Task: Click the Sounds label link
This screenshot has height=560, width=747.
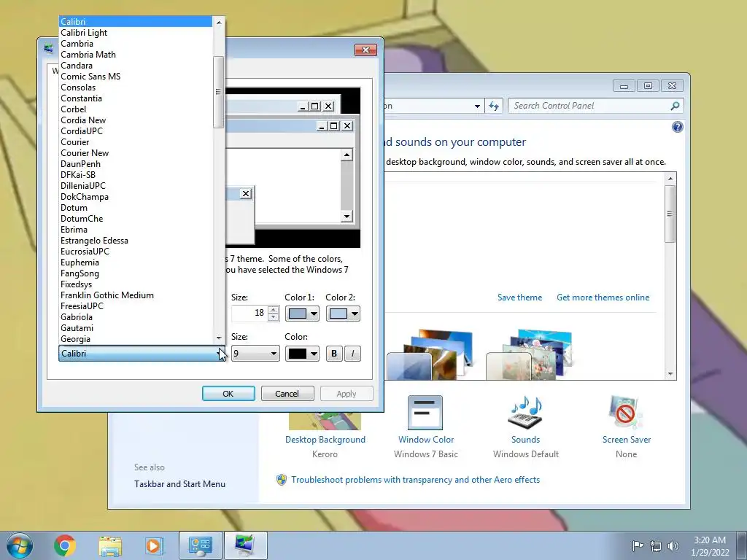Action: pyautogui.click(x=525, y=440)
